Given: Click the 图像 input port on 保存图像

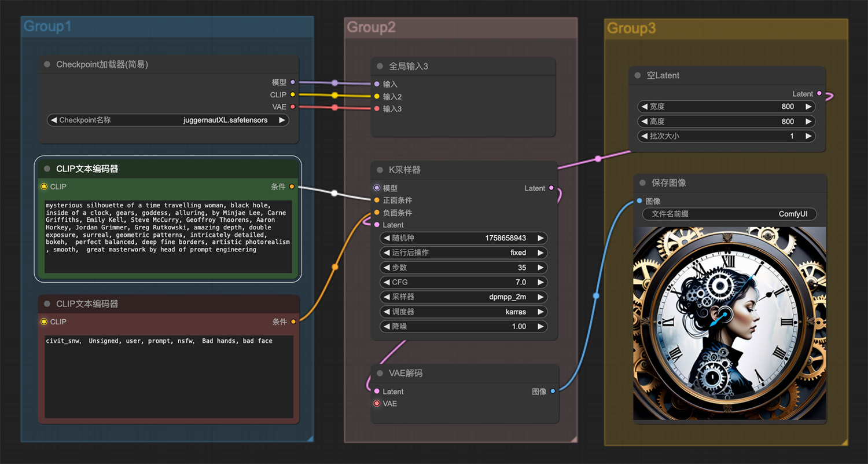Looking at the screenshot, I should click(639, 201).
